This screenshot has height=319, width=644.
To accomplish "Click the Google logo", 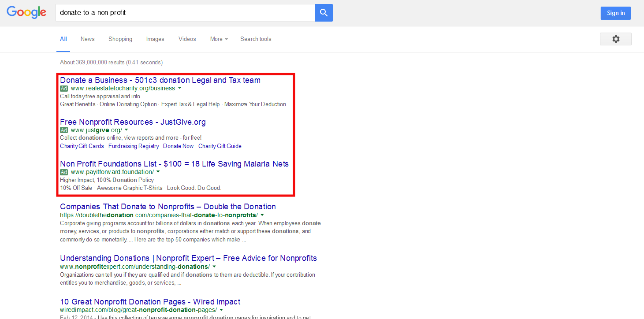I will click(x=26, y=13).
